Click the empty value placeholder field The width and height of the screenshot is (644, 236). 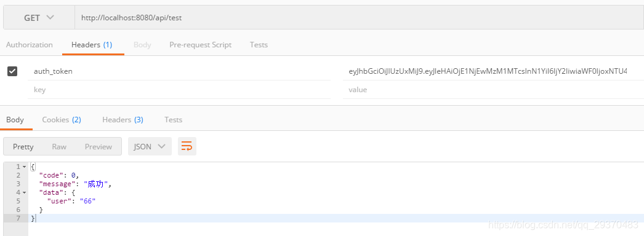click(493, 89)
